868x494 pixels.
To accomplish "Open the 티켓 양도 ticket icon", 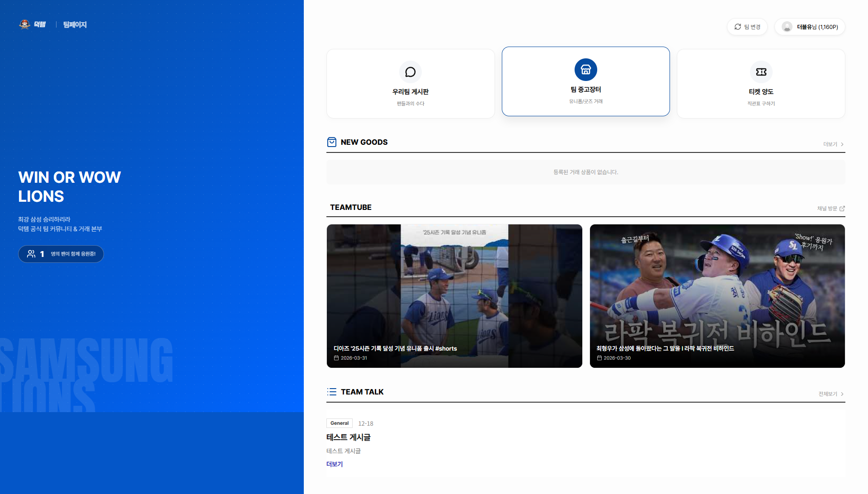I will point(761,72).
